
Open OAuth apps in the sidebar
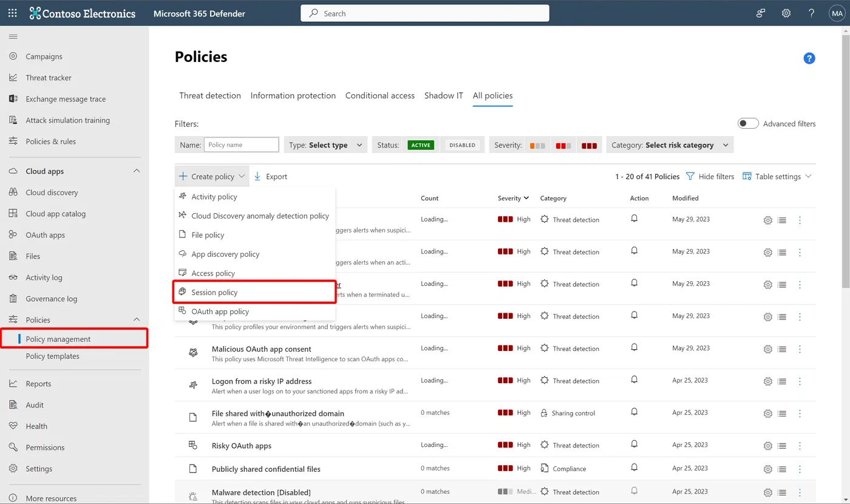point(45,235)
